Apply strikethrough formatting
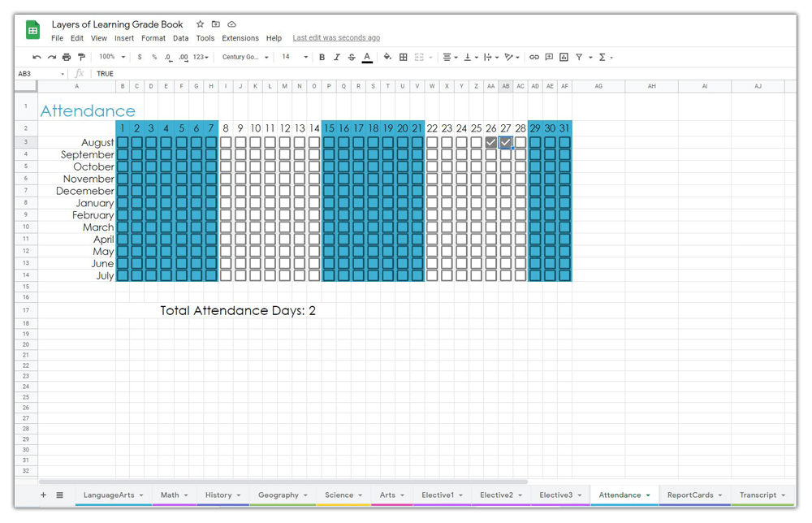 coord(352,57)
